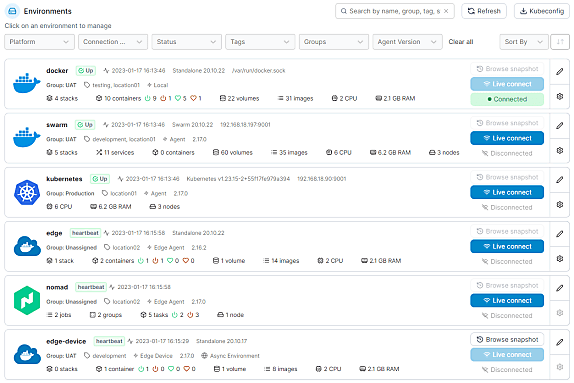Click Browse snapshot for edge-device environment
The height and width of the screenshot is (383, 574).
click(507, 339)
